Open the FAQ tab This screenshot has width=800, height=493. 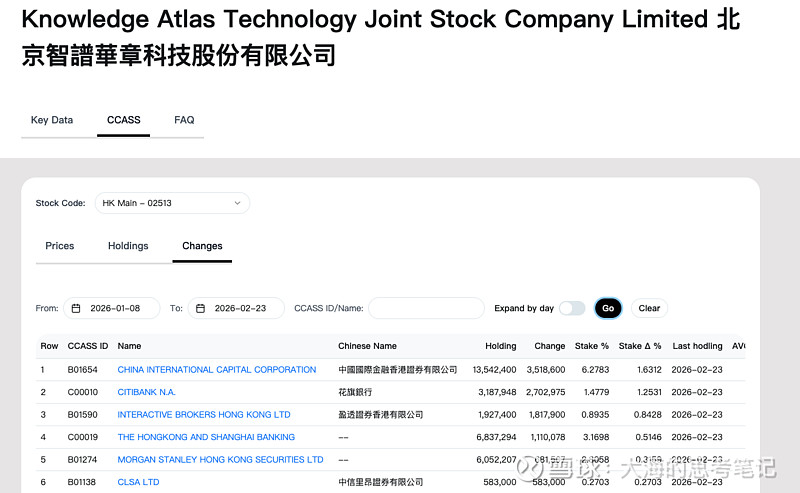(184, 120)
